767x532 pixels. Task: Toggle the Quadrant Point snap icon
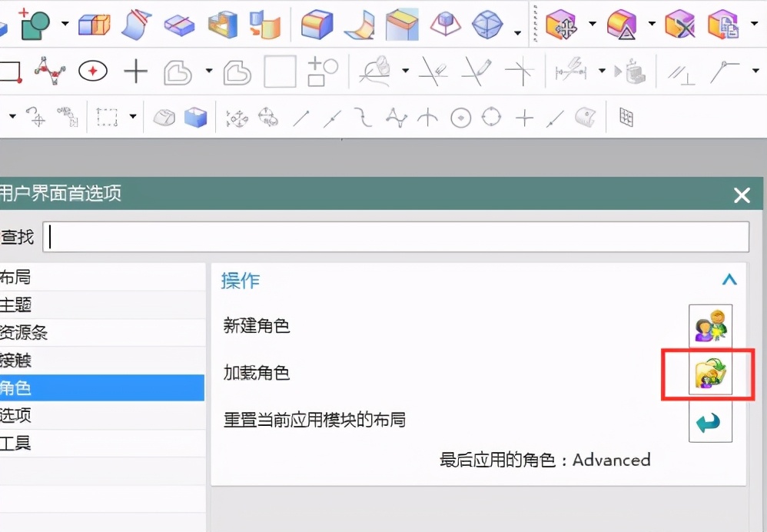pyautogui.click(x=492, y=118)
